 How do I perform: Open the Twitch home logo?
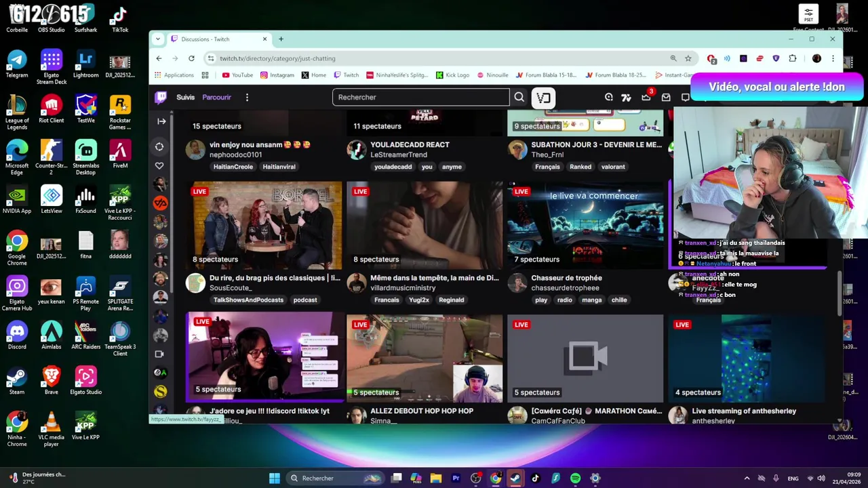(161, 97)
